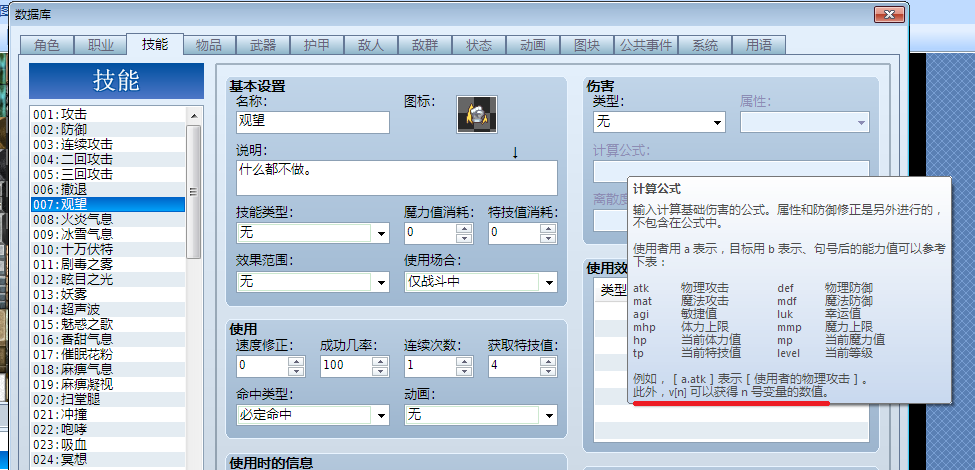975x470 pixels.
Task: Select skill 009:冰雪气息
Action: click(x=108, y=234)
